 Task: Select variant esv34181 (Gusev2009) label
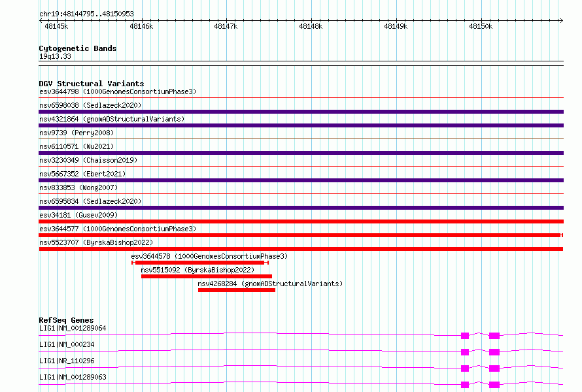78,215
